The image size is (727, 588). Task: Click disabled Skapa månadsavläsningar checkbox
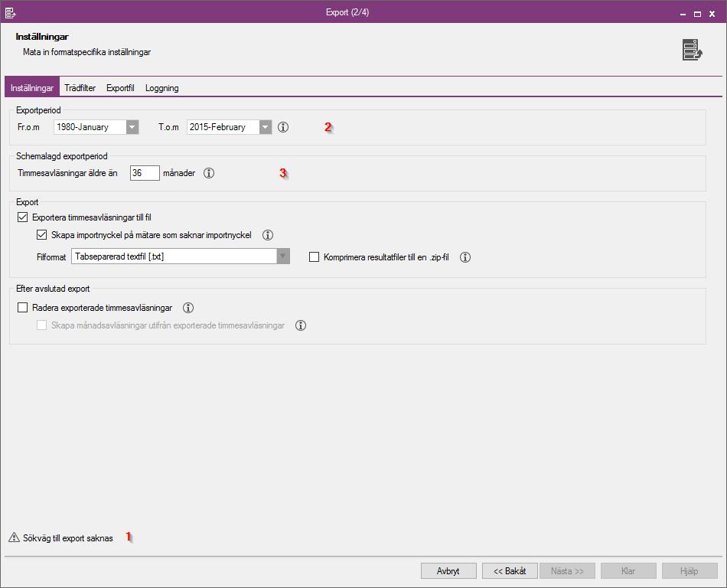42,325
